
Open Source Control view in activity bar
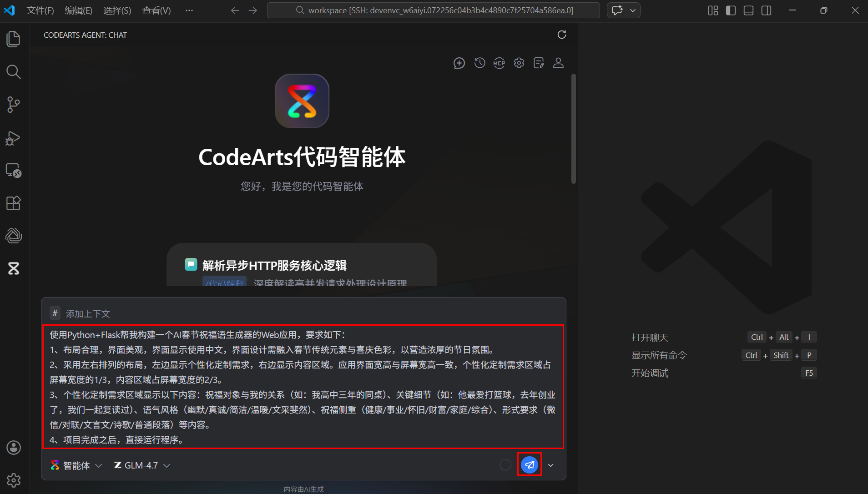click(14, 105)
